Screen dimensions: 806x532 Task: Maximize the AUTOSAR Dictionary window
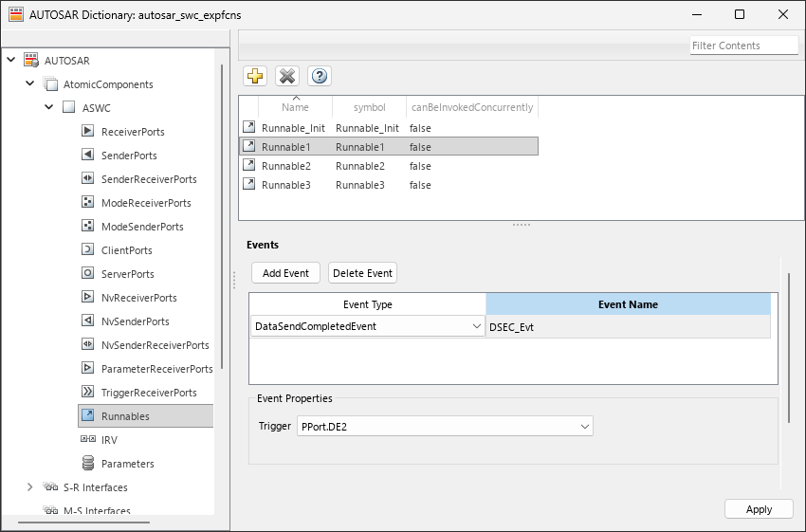(x=740, y=14)
